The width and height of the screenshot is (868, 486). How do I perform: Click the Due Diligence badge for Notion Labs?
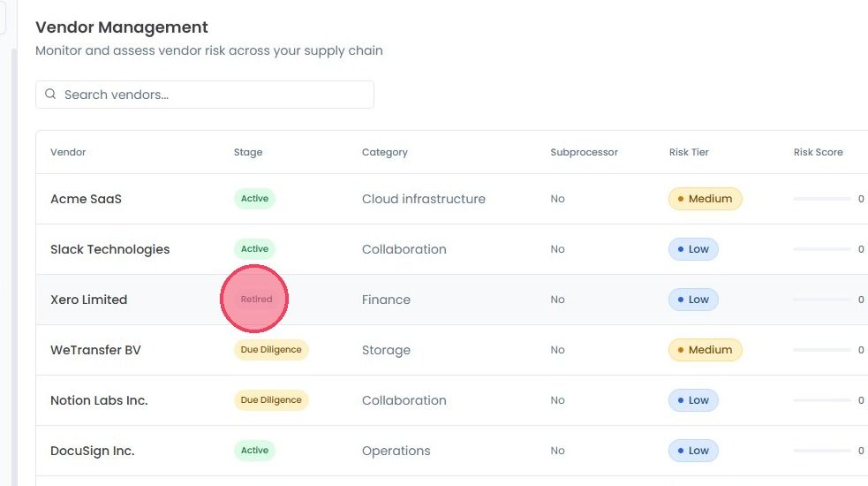(x=271, y=400)
